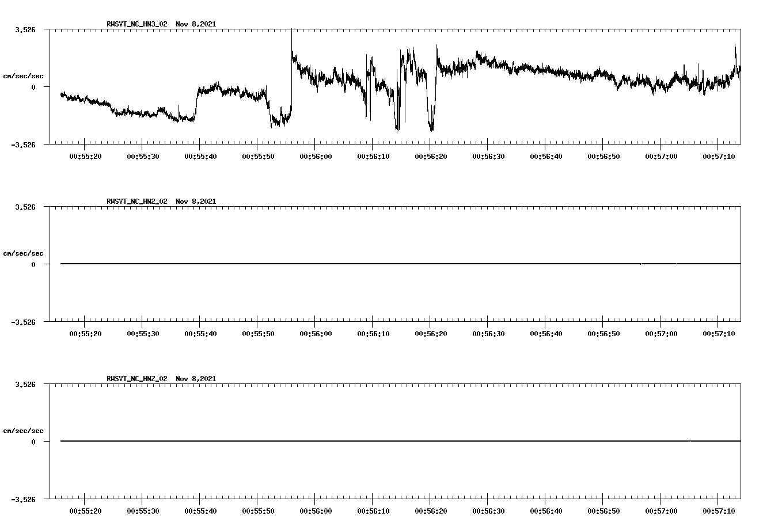Click the -3.526 bottom value of HN2 axis
The width and height of the screenshot is (782, 532).
click(23, 322)
